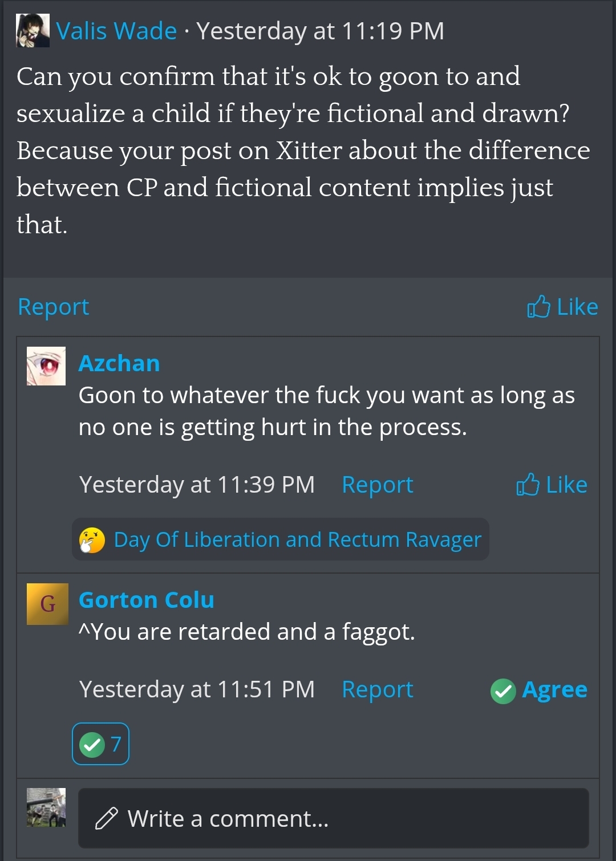Click the thinking emoji reaction icon
The image size is (616, 861).
[92, 540]
